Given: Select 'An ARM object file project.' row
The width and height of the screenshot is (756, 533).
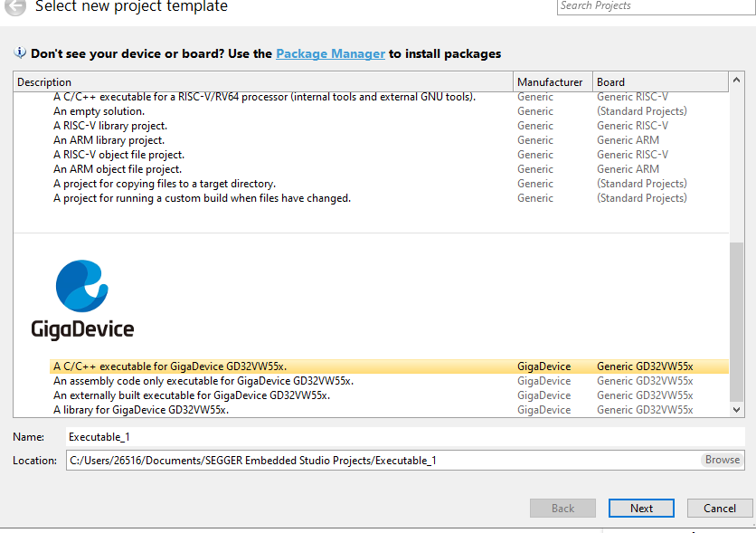Looking at the screenshot, I should [389, 169].
